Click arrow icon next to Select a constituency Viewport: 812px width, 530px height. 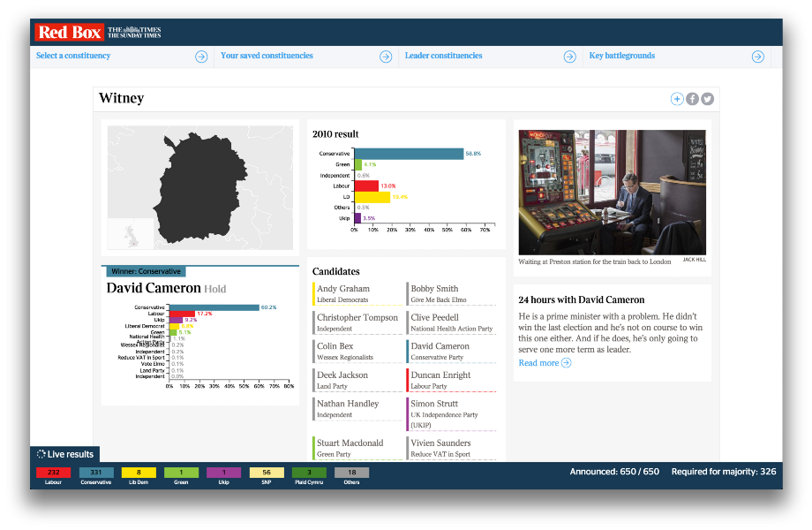pos(201,57)
